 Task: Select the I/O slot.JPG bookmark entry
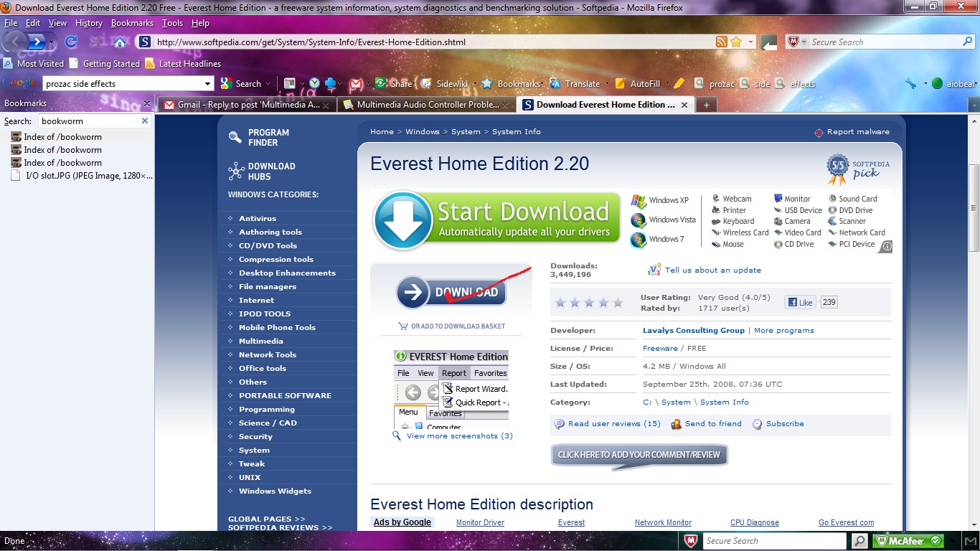[x=81, y=176]
